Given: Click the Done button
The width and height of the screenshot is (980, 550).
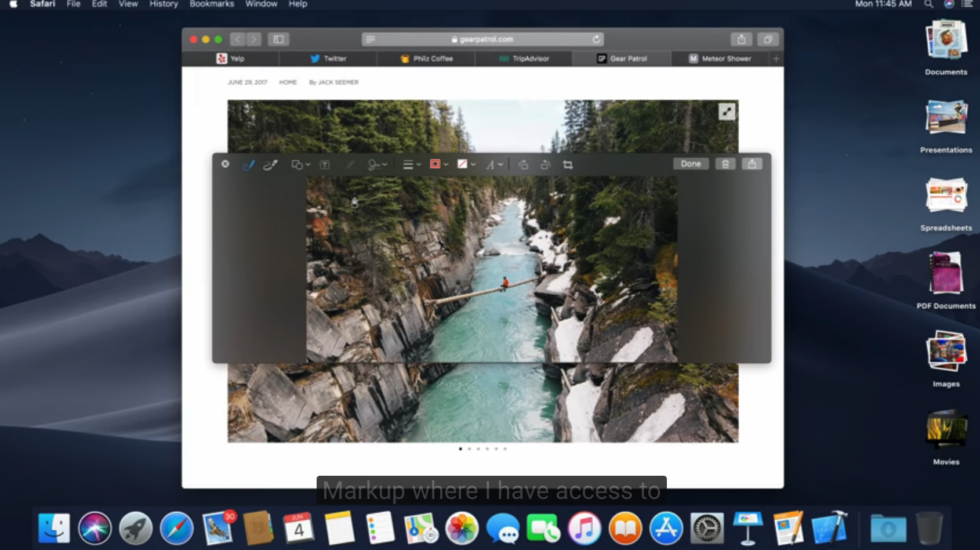Looking at the screenshot, I should click(x=691, y=164).
